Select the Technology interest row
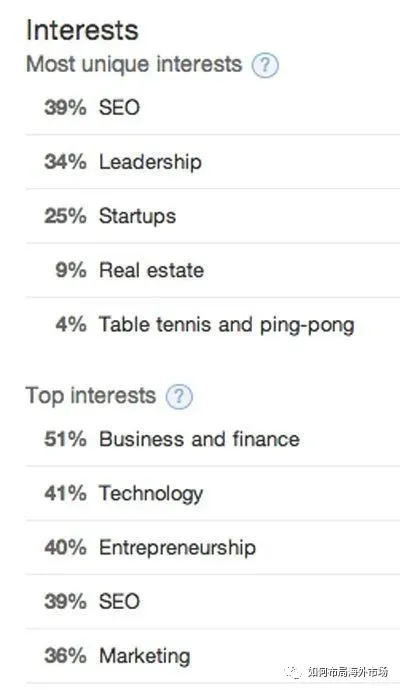Screen dimensions: 400x690 pos(213,493)
